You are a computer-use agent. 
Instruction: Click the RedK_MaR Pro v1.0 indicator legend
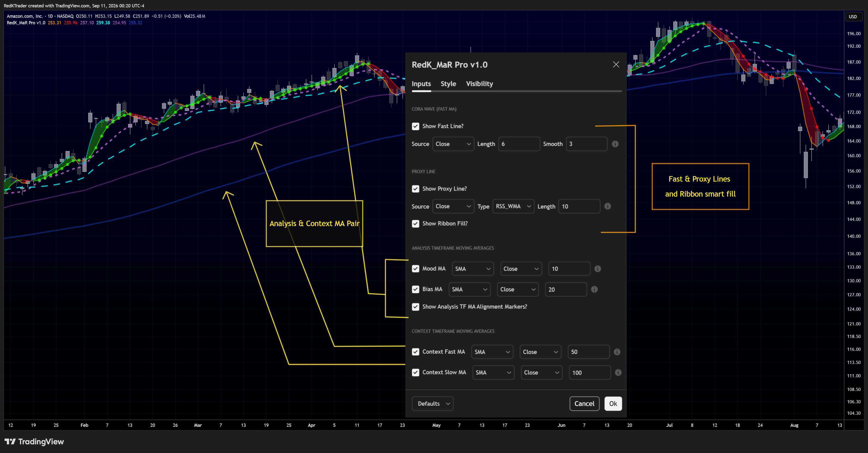click(26, 23)
